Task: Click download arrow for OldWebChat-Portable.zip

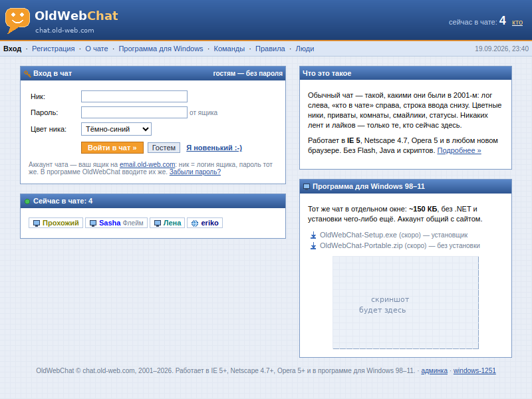Action: click(x=313, y=245)
